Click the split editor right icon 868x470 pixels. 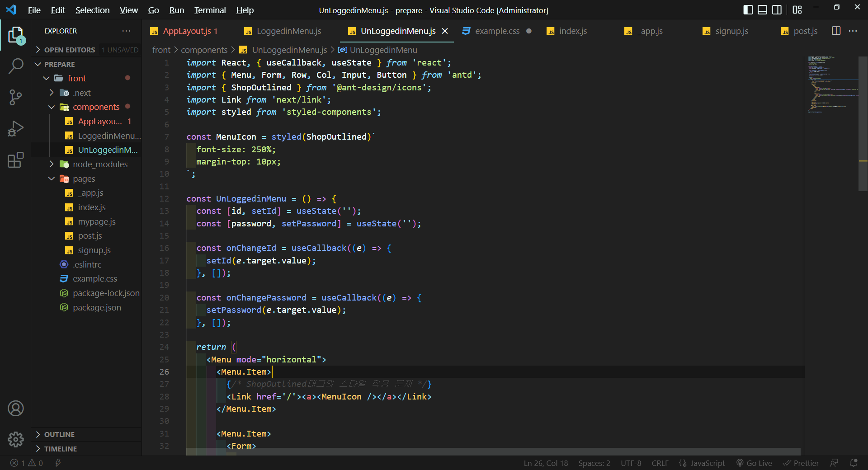point(836,31)
